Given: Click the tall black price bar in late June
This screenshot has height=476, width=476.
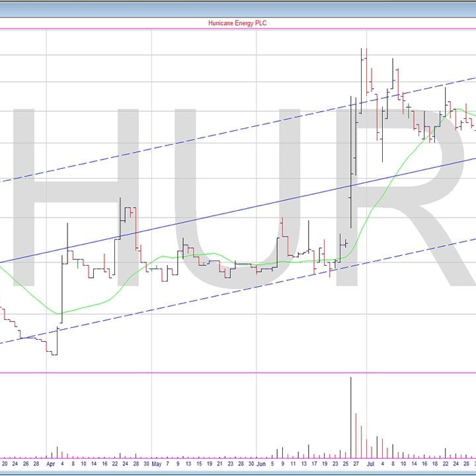Looking at the screenshot, I should [x=351, y=165].
